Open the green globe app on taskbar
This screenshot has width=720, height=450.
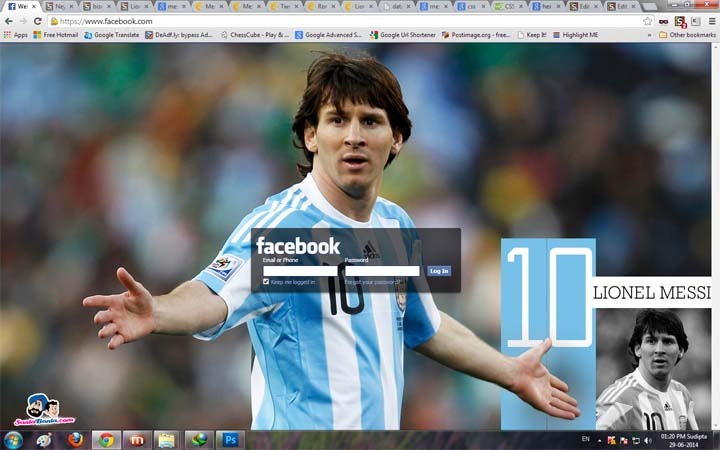point(199,440)
